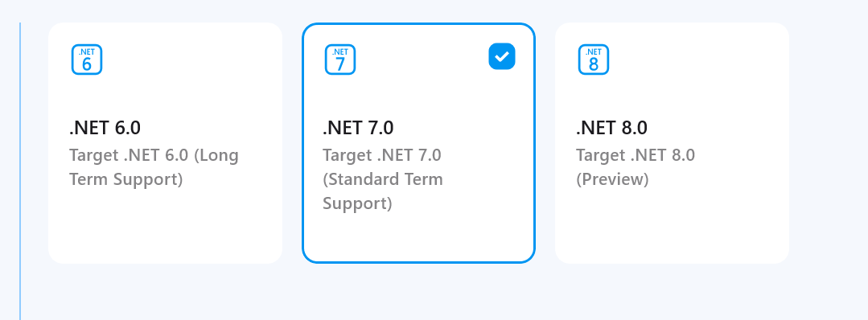Click the Standard Term Support description
Screen dimensions: 868x320
pos(383,179)
